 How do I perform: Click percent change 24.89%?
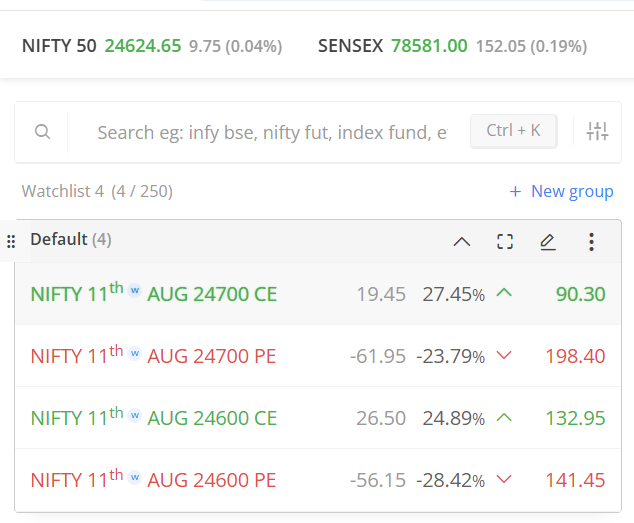tap(454, 419)
